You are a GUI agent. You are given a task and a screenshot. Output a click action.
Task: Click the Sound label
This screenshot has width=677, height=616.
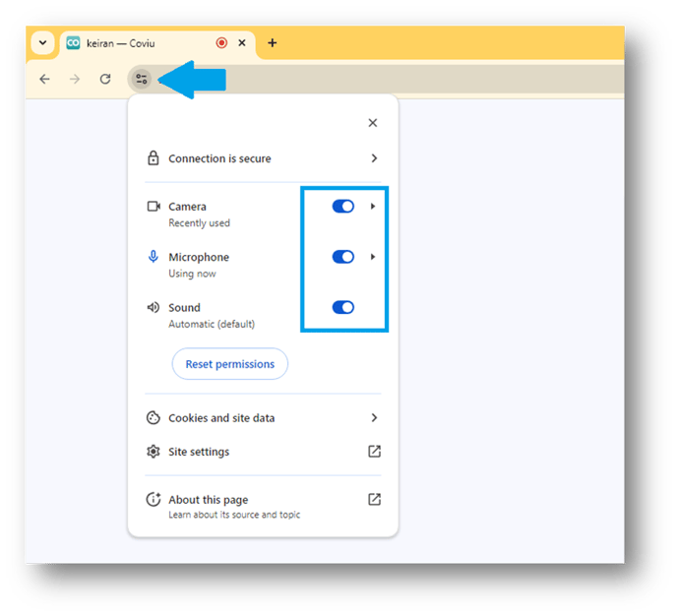coord(184,308)
